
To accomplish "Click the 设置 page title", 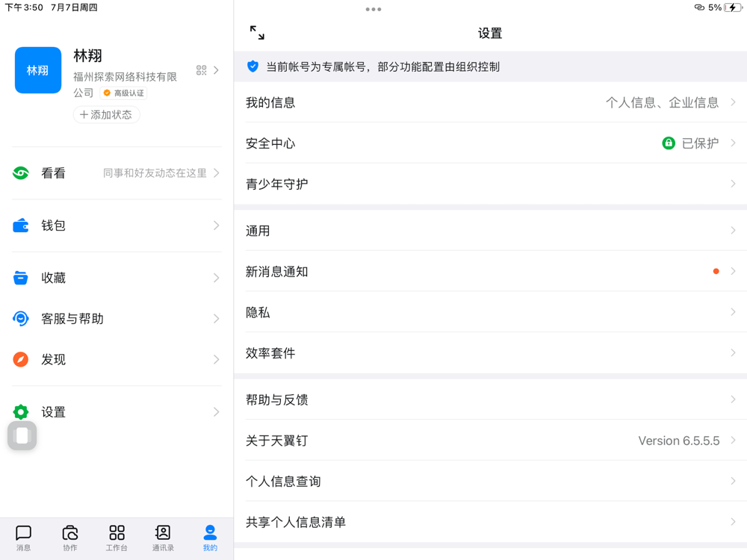I will pyautogui.click(x=490, y=33).
